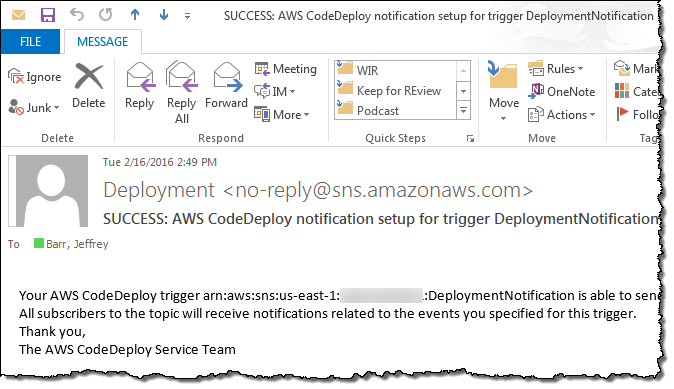Send to OneNote

561,92
